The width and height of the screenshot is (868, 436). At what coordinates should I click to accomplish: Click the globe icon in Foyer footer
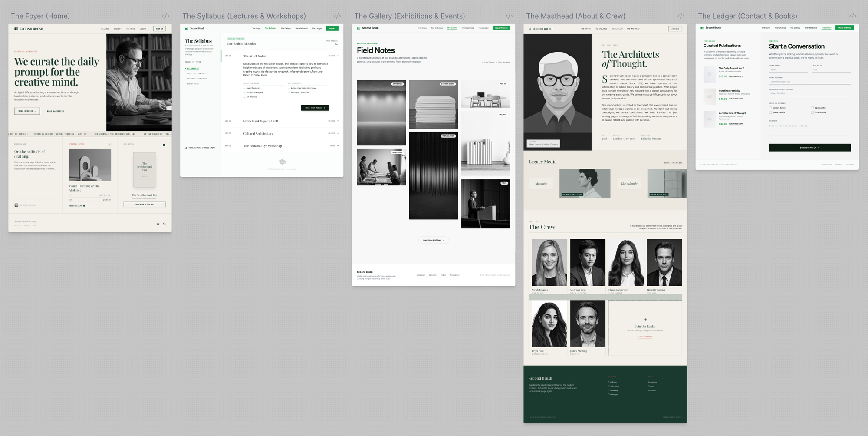pyautogui.click(x=164, y=224)
